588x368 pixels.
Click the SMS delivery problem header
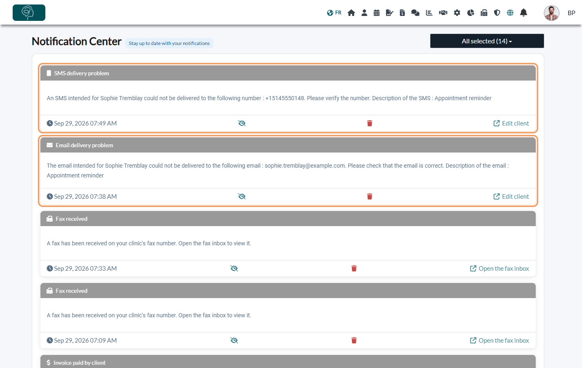click(288, 73)
